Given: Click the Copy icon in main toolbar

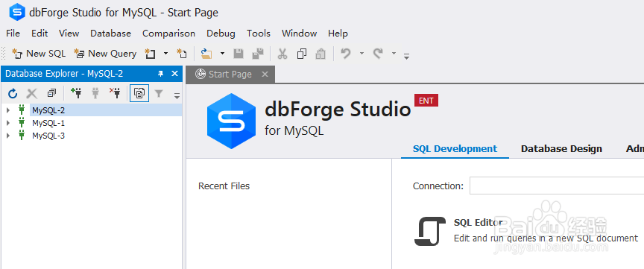Looking at the screenshot, I should [x=302, y=54].
